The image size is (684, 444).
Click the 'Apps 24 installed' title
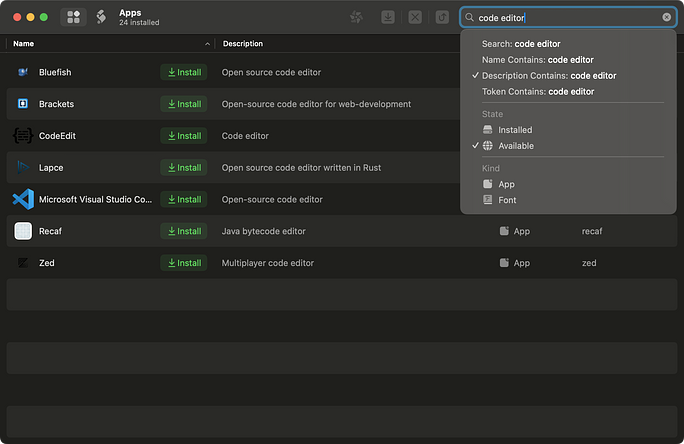click(139, 17)
